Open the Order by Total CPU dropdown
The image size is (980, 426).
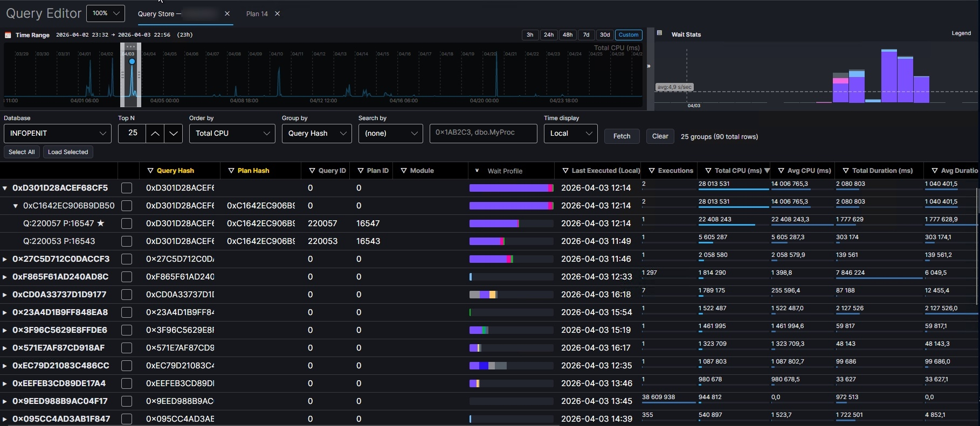click(232, 134)
